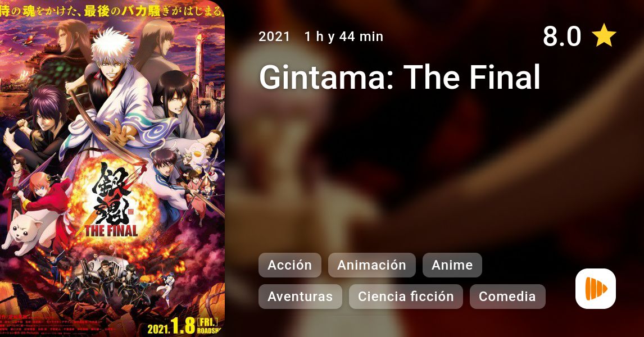
Task: Click the Gintama: The Final title
Action: [x=399, y=77]
